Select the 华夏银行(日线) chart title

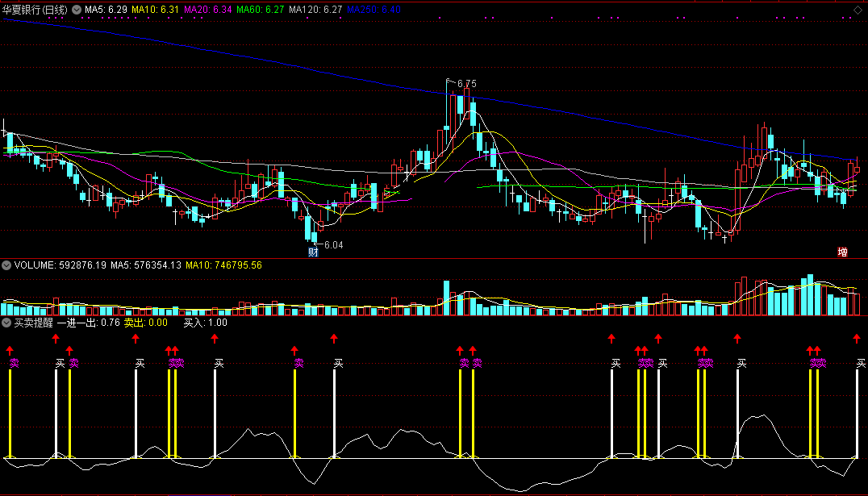coord(35,10)
